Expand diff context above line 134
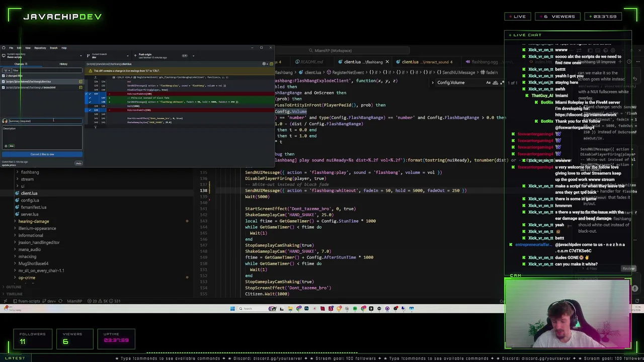Screen dimensions: 644x362 click(95, 77)
